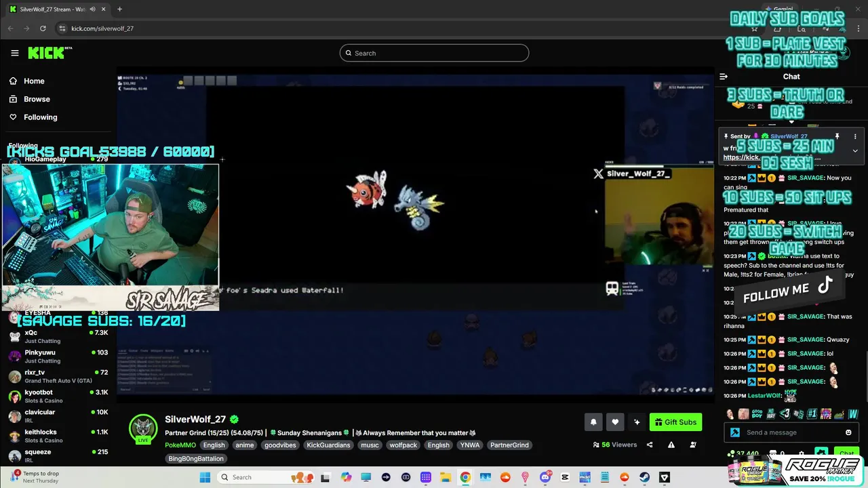
Task: Insert the #1 emote
Action: (812, 414)
